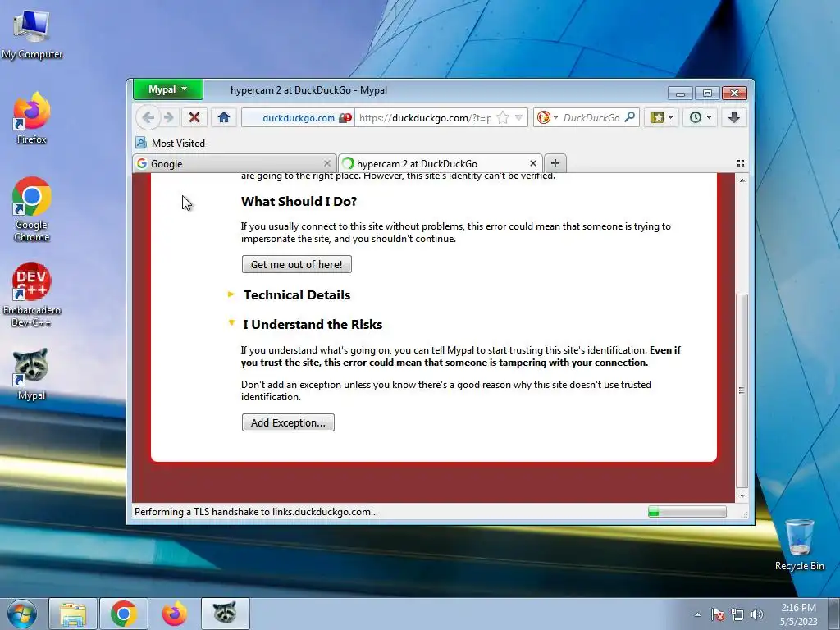Open the Downloads arrow button
This screenshot has width=840, height=630.
(x=734, y=117)
